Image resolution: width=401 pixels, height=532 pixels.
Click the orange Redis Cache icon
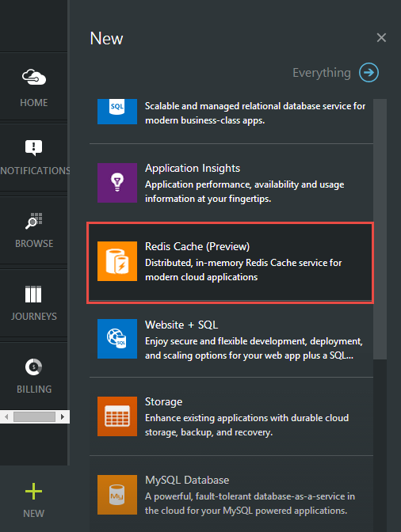pos(117,261)
